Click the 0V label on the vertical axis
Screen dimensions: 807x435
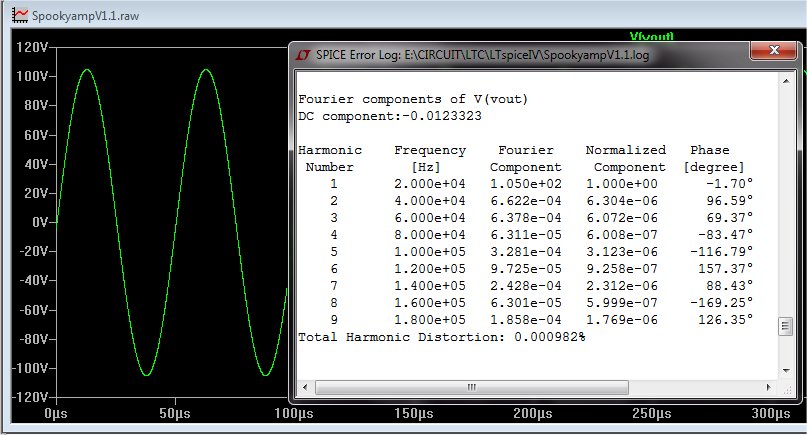(x=40, y=222)
